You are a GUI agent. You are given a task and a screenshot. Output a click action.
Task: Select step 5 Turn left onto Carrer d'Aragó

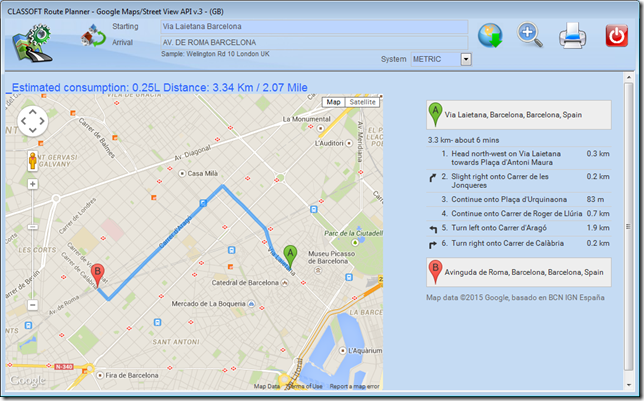click(519, 228)
